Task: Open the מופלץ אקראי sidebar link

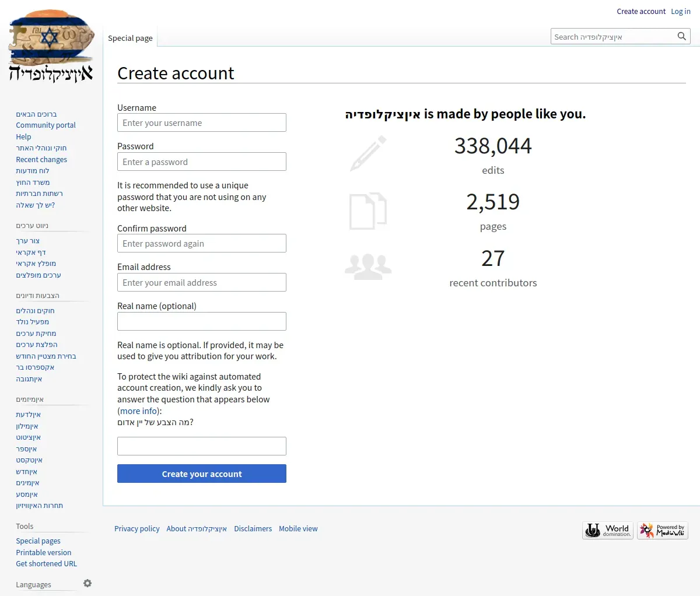Action: 36,263
